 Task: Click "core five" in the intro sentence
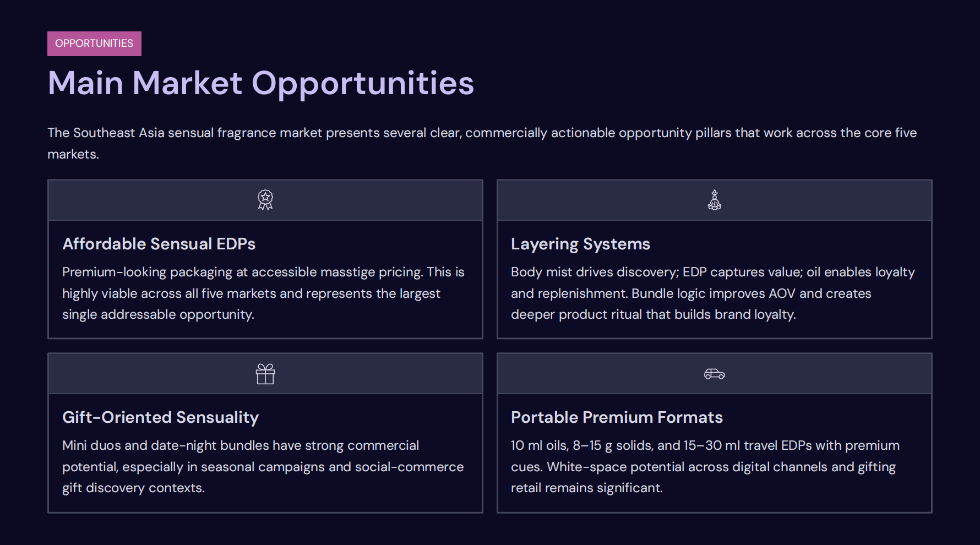click(890, 133)
